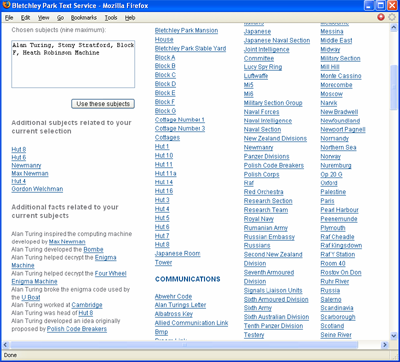Follow the Bombe fact link
400x362 pixels.
click(x=93, y=249)
